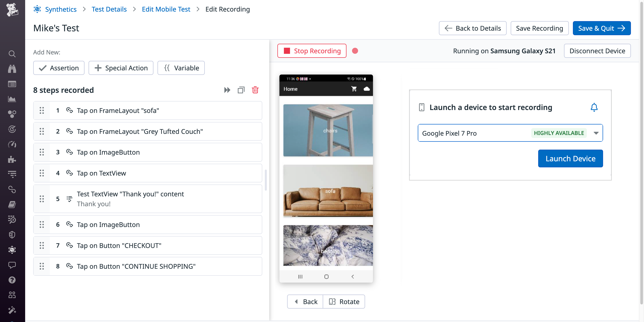Open search from the left sidebar magnifier
644x322 pixels.
pos(12,54)
